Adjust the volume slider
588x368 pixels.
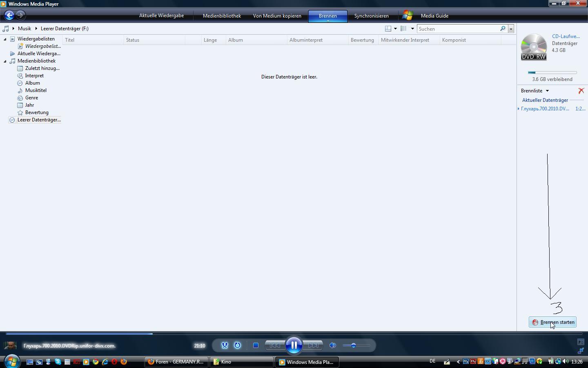[x=356, y=346]
